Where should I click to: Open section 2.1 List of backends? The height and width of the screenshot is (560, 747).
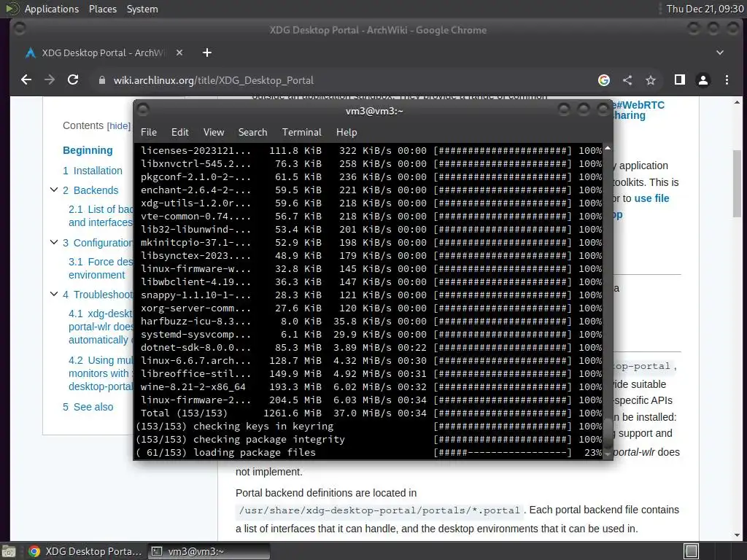(101, 216)
